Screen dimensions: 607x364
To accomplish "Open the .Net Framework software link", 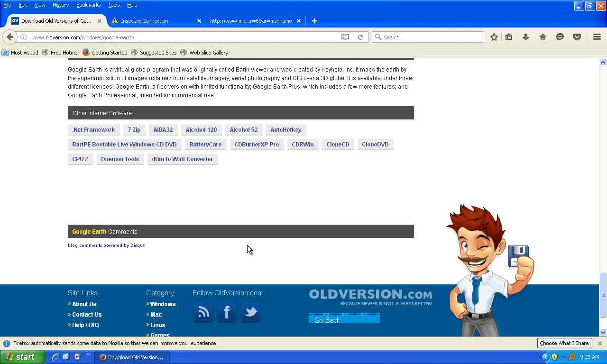I will [93, 130].
